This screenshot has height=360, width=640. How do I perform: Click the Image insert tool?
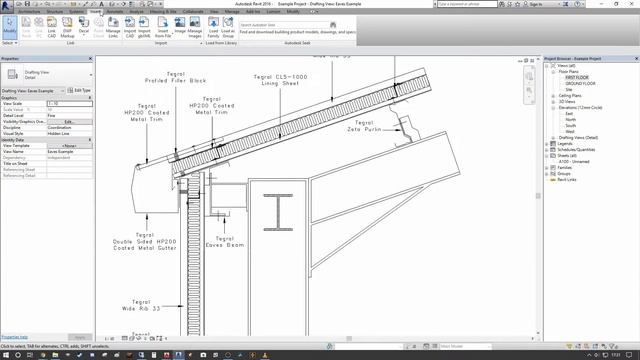pos(180,25)
